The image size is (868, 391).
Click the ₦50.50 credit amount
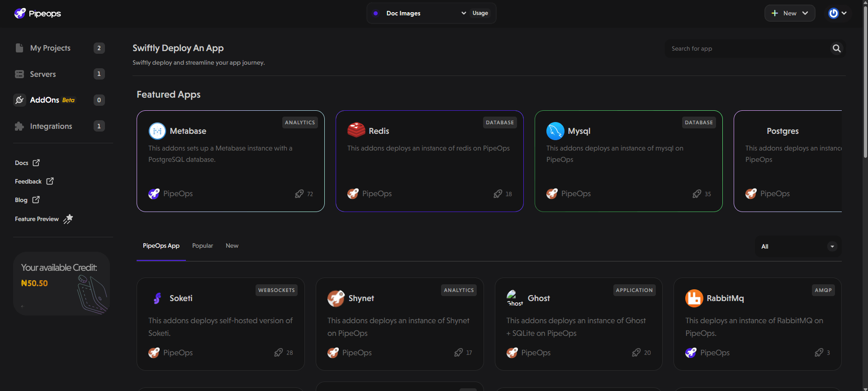(34, 283)
